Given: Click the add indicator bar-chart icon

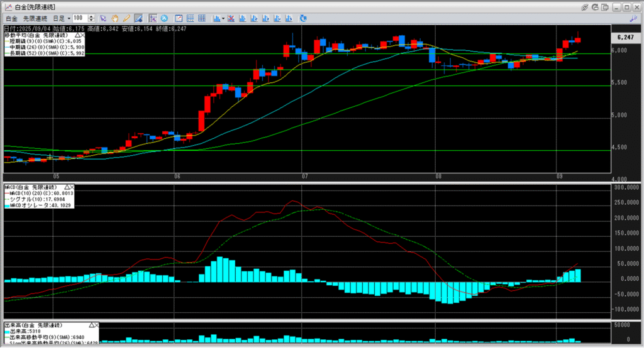Looking at the screenshot, I should point(216,18).
